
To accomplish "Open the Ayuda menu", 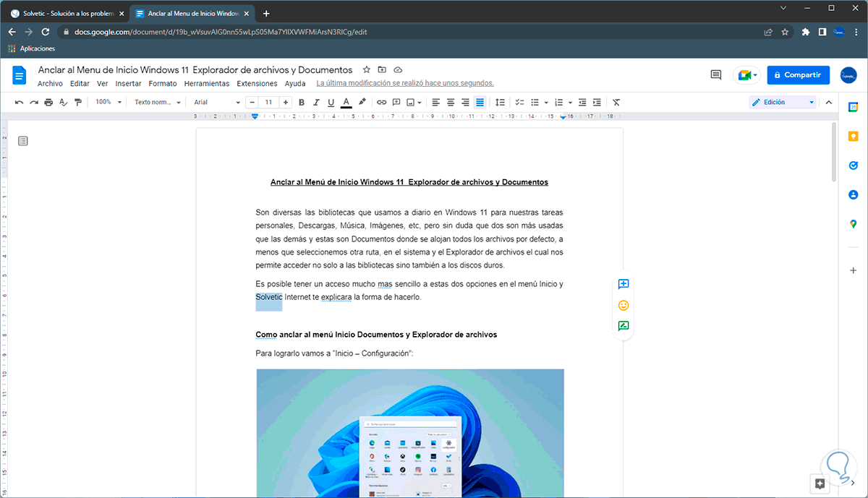I will 295,84.
